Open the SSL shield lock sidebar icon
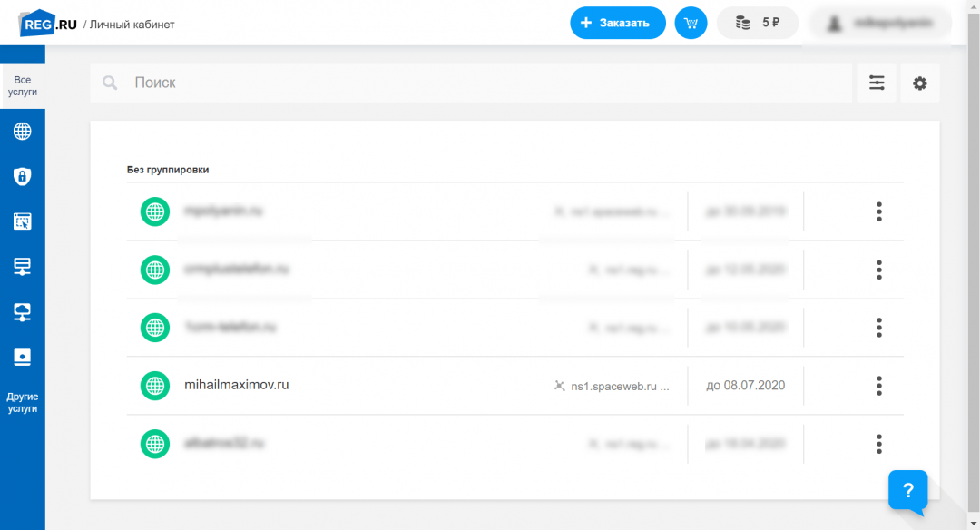The height and width of the screenshot is (530, 980). (x=22, y=176)
